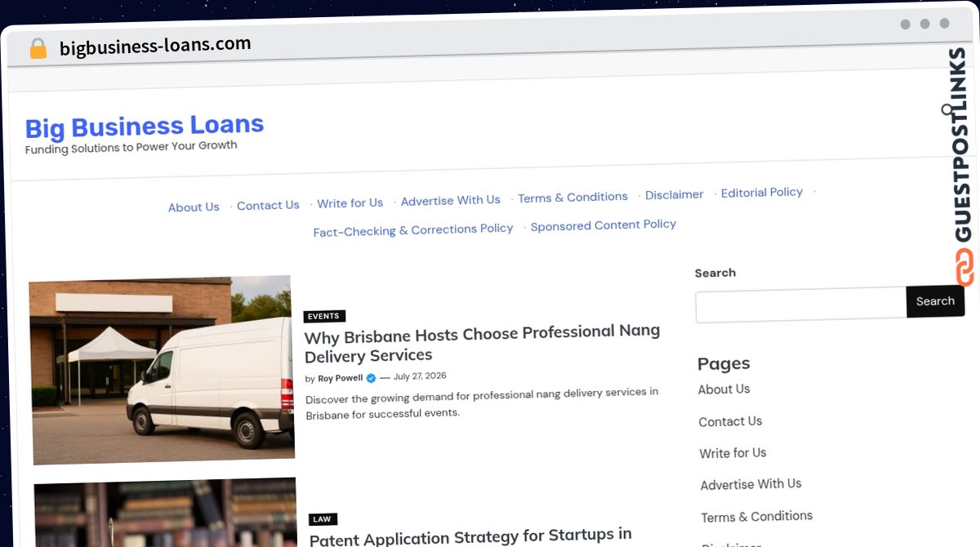The height and width of the screenshot is (547, 980).
Task: Click the padlock icon in address bar
Action: [38, 49]
